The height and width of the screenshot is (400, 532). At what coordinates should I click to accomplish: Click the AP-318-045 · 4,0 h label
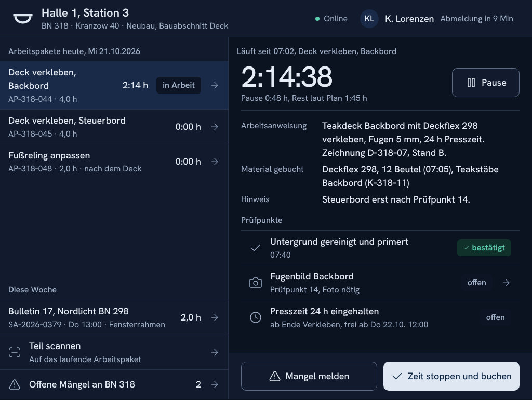pos(43,134)
